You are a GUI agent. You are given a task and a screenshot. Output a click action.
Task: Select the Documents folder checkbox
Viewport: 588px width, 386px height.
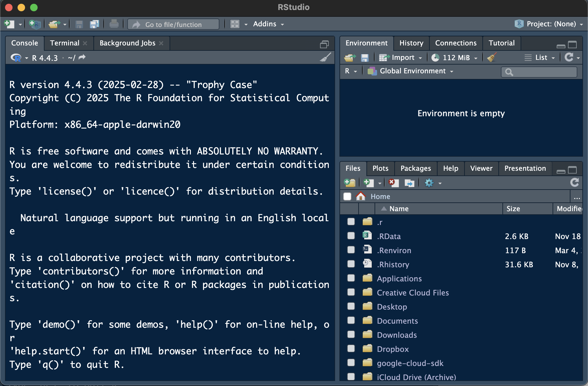coord(351,321)
